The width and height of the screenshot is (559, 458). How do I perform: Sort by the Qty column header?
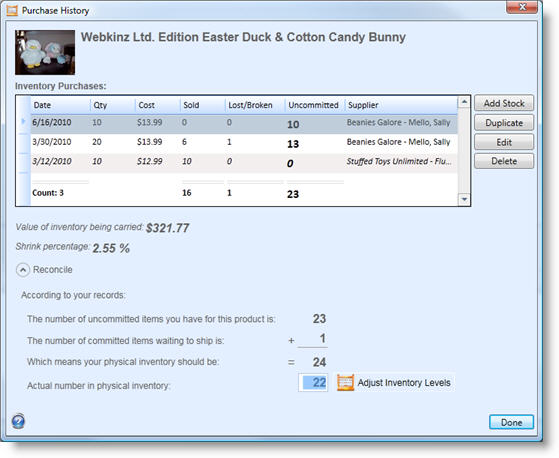112,105
